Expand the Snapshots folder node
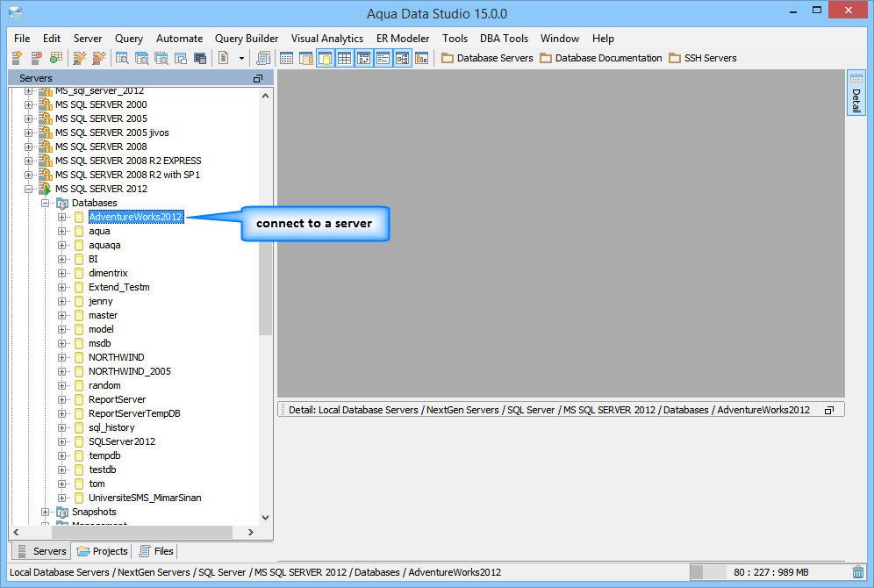 (45, 512)
